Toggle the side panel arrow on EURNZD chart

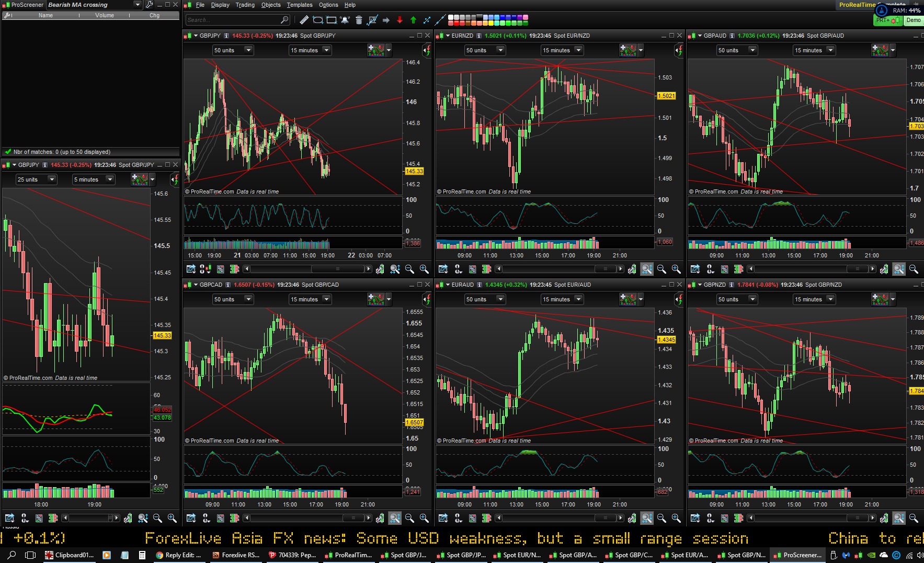click(x=679, y=50)
